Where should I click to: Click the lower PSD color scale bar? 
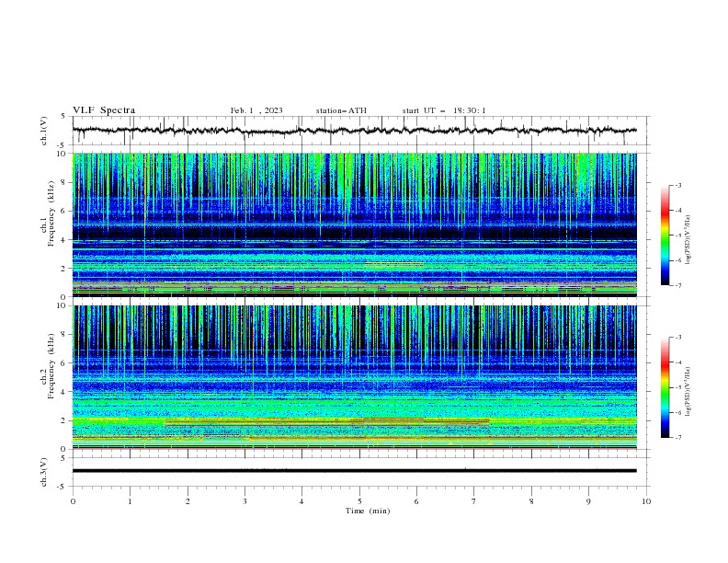665,387
